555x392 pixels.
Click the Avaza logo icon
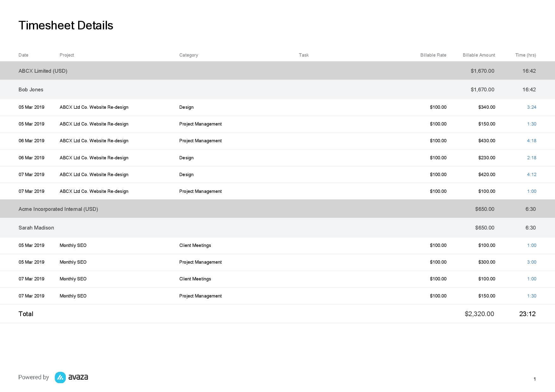(x=60, y=377)
